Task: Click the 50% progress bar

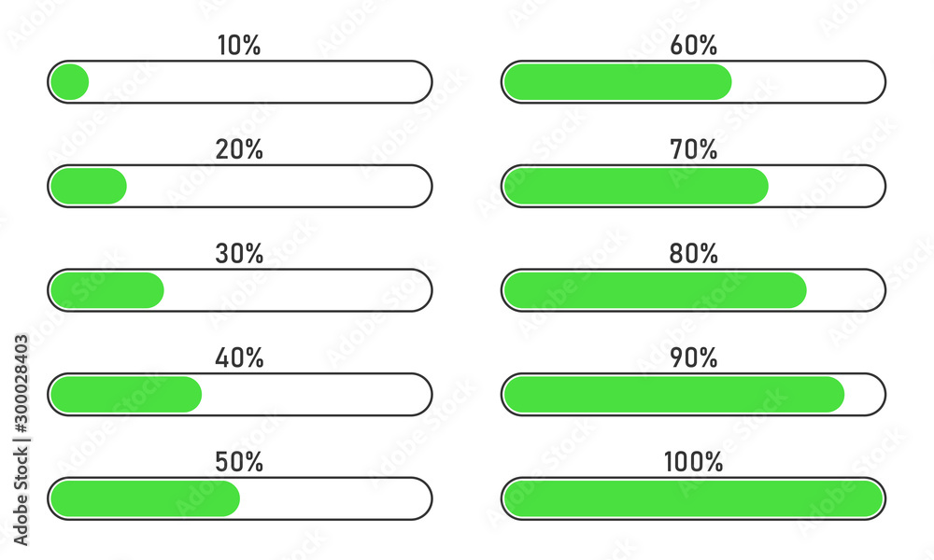Action: 239,498
